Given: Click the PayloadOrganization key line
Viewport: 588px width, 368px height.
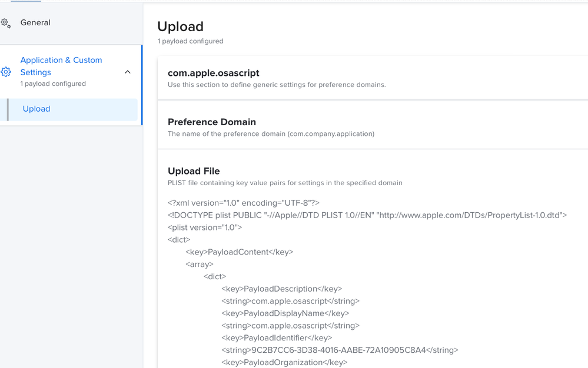Looking at the screenshot, I should tap(284, 362).
